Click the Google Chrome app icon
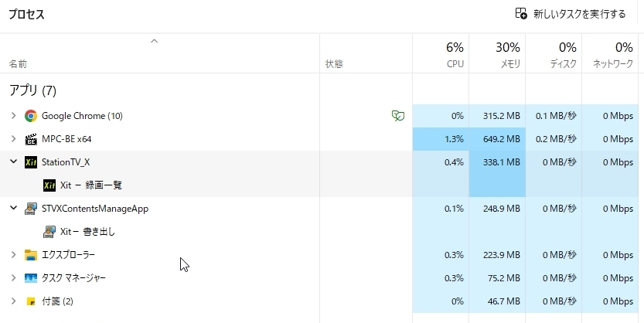Viewport: 644px width, 323px height. coord(31,116)
